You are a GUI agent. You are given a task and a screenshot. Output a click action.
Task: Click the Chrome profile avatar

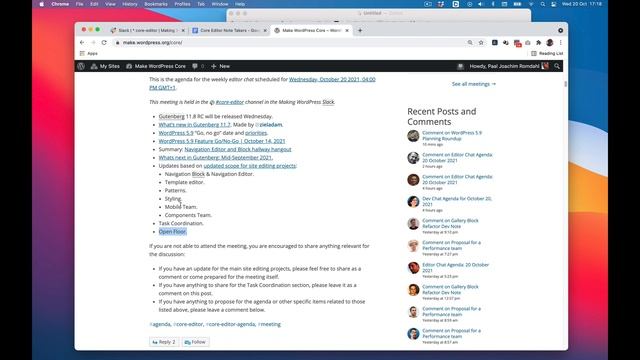(x=550, y=42)
